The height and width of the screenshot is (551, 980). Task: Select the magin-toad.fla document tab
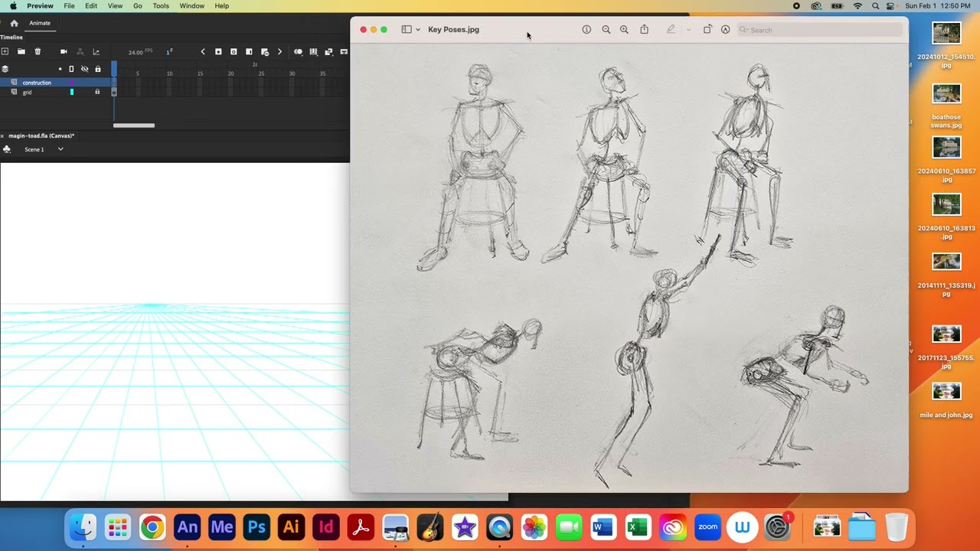41,135
